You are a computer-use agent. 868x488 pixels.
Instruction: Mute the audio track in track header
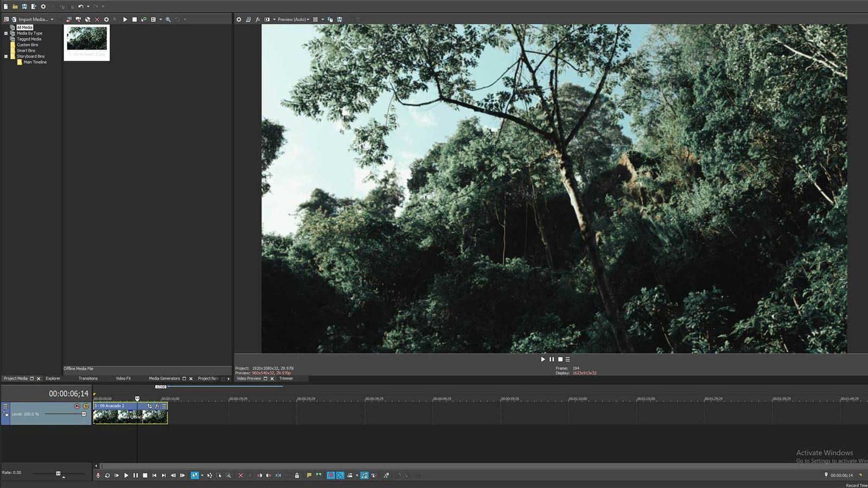pyautogui.click(x=76, y=406)
